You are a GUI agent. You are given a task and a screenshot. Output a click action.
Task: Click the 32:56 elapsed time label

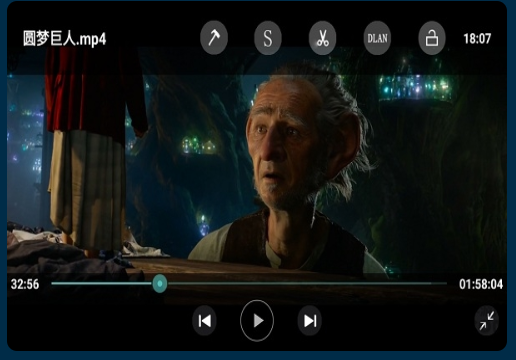coord(25,284)
